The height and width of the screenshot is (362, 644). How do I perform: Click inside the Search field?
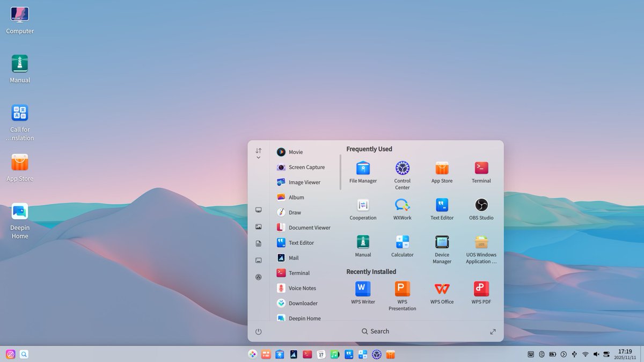click(x=376, y=331)
